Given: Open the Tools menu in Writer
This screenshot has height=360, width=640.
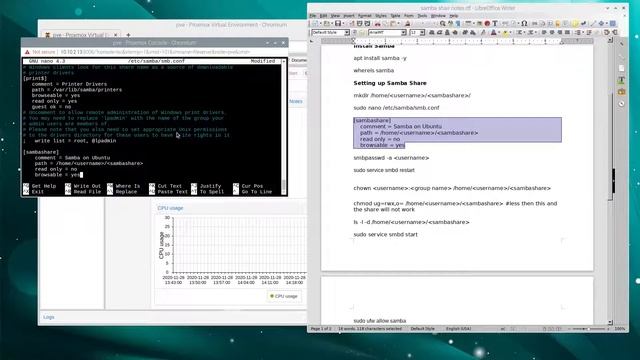Looking at the screenshot, I should tap(422, 16).
